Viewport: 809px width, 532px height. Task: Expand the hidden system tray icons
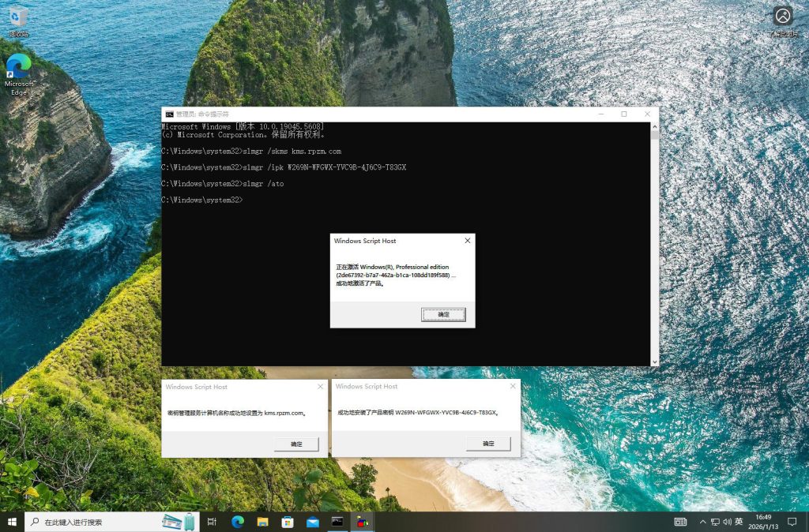[x=702, y=522]
